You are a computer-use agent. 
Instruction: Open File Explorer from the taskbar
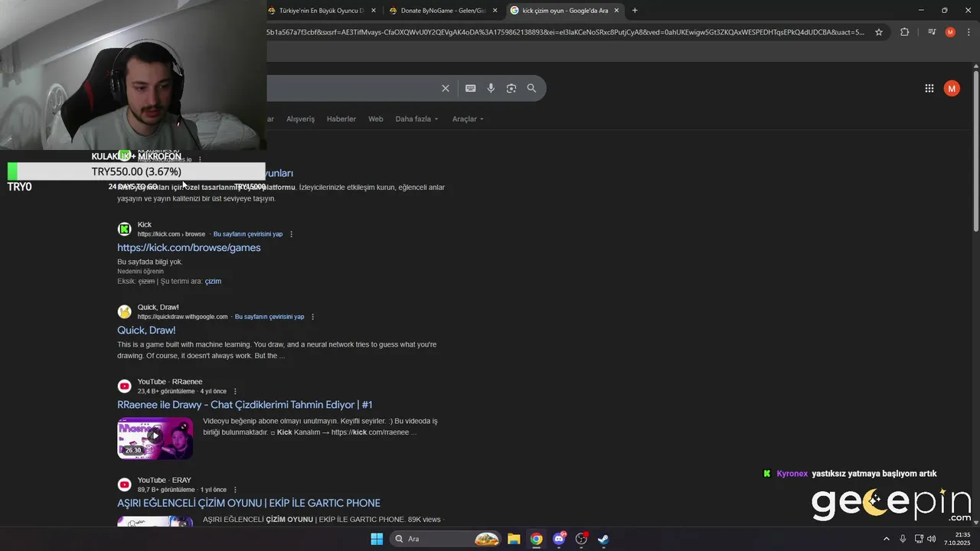514,539
